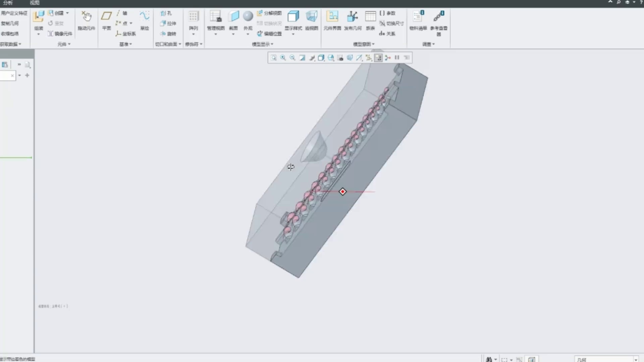The height and width of the screenshot is (362, 644).
Task: Expand the 基准 (Datum) group dropdown
Action: (126, 44)
